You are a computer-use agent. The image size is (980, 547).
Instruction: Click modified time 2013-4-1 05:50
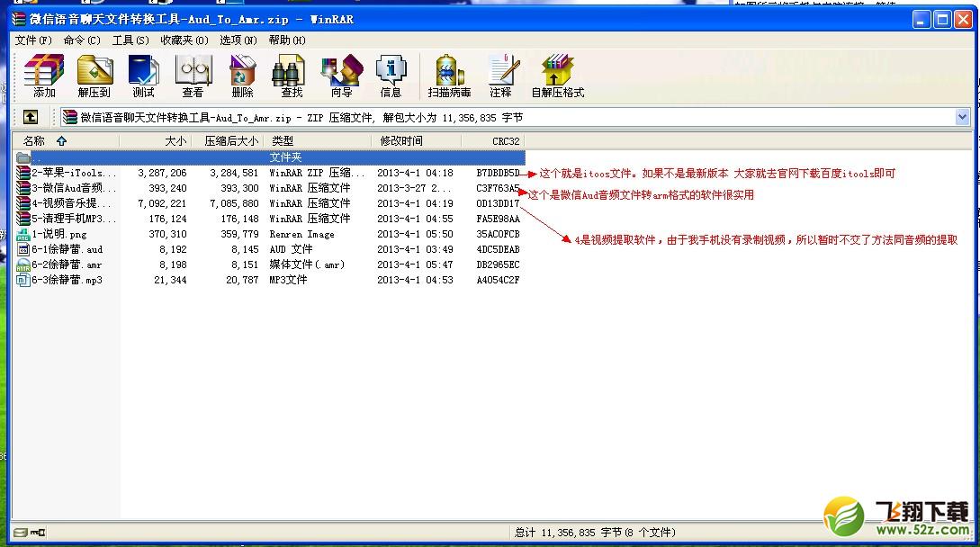[x=415, y=234]
